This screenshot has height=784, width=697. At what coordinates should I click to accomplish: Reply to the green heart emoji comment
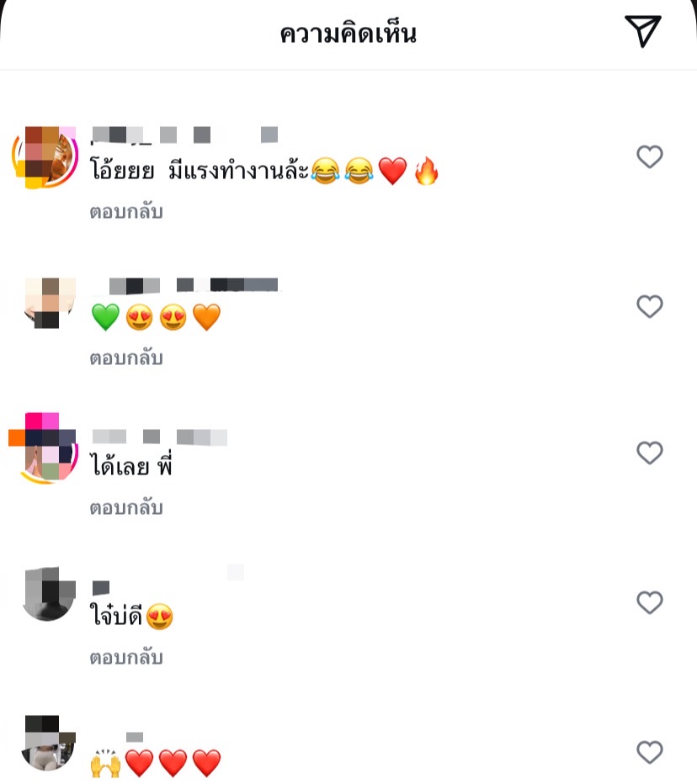126,358
